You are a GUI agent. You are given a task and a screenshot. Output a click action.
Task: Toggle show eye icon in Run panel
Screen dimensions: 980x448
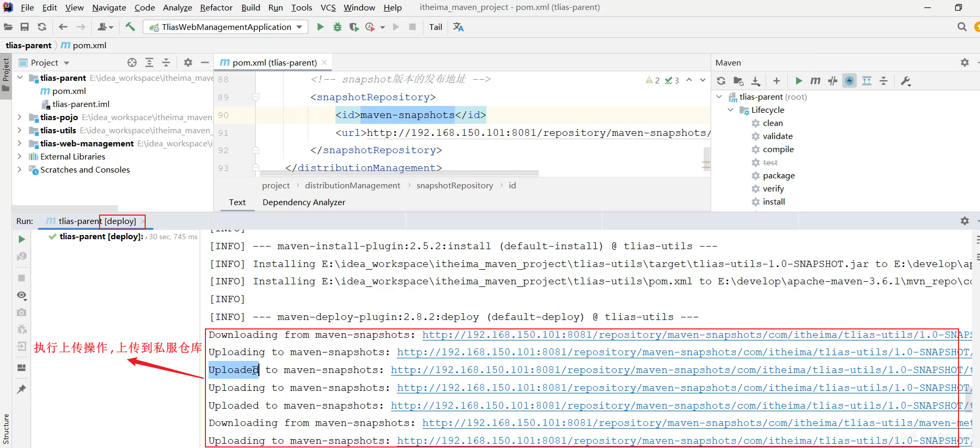[21, 295]
